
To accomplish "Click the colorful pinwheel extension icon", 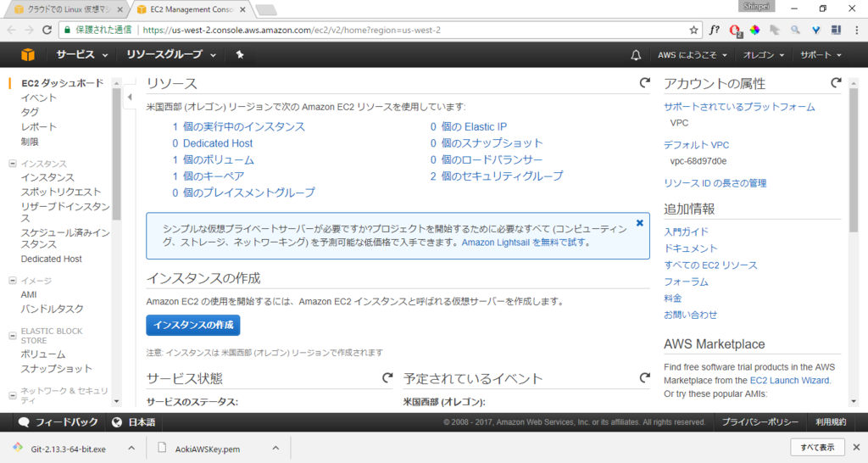I will point(754,30).
